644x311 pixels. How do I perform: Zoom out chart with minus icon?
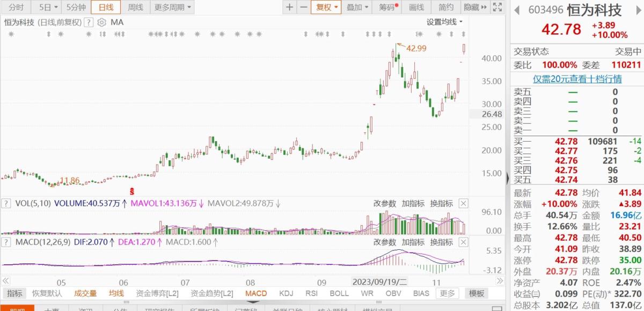coord(303,8)
